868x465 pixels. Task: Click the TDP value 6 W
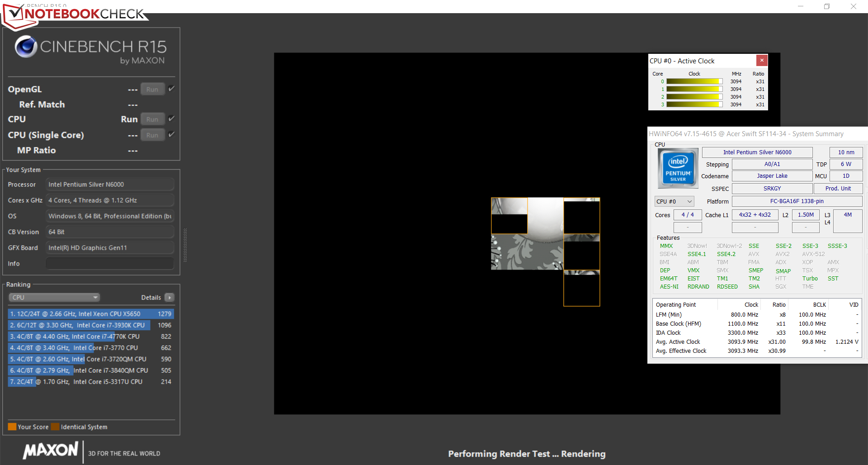(846, 164)
